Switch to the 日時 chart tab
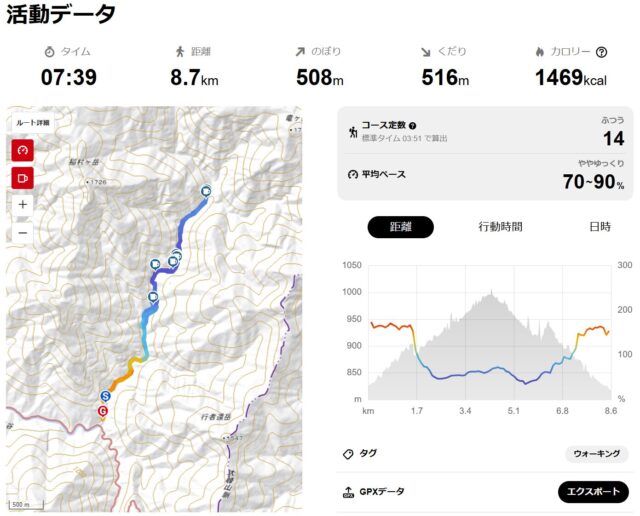 pos(600,227)
